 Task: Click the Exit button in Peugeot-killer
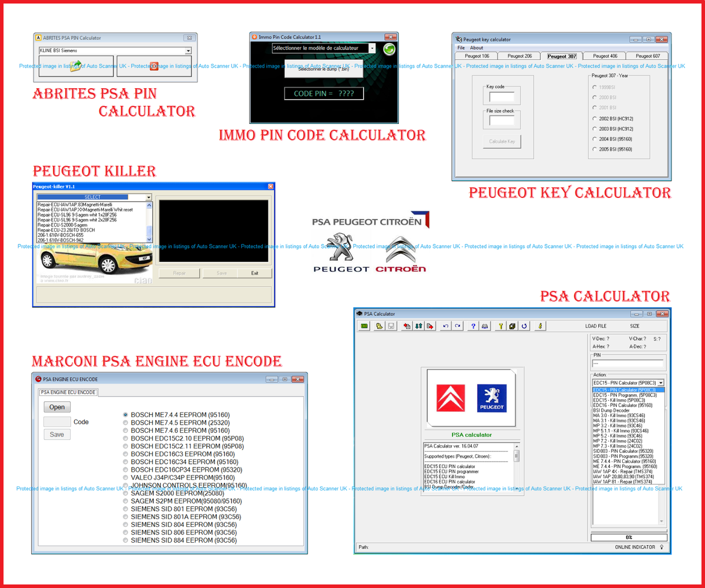tap(254, 273)
